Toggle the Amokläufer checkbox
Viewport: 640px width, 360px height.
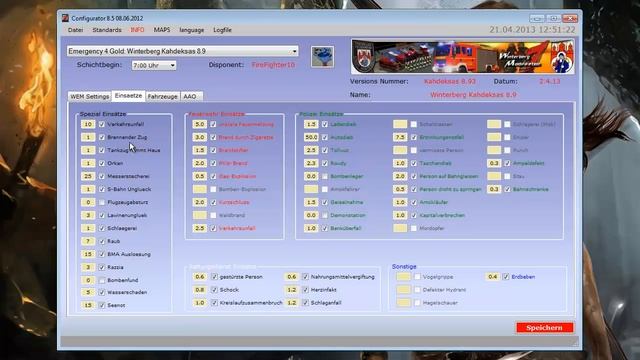coord(413,202)
